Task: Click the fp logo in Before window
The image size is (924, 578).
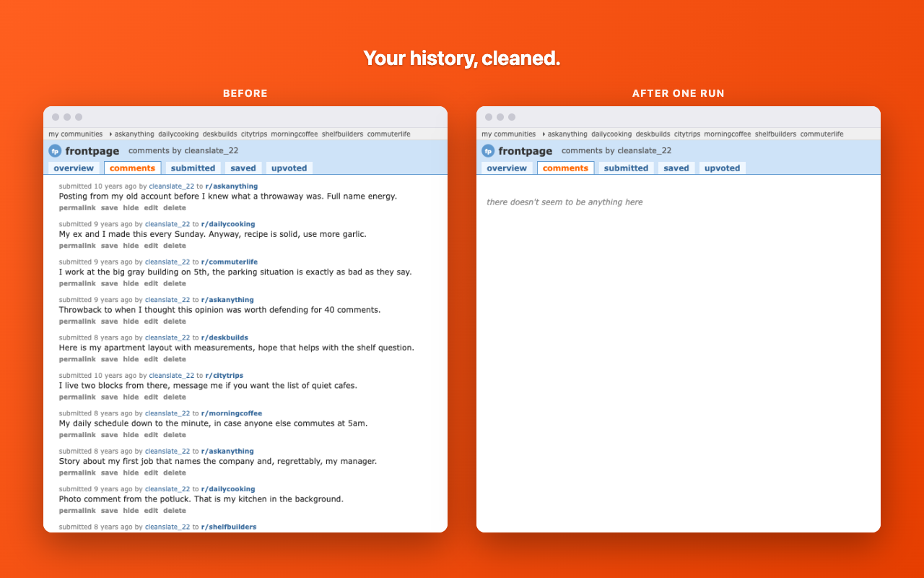Action: tap(55, 151)
